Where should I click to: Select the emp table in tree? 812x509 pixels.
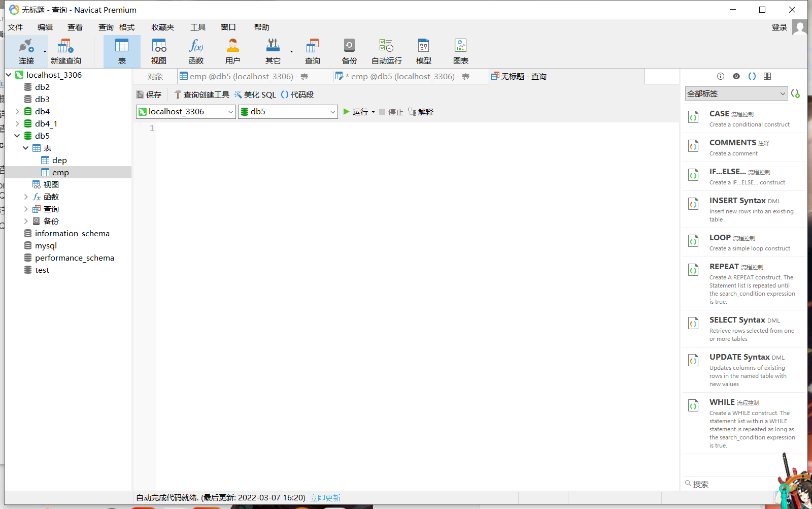60,172
